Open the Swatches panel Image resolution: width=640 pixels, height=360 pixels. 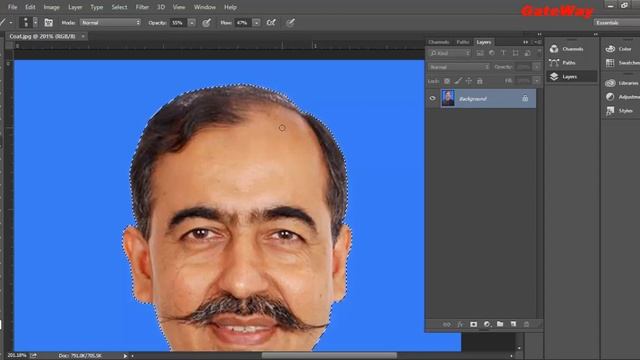coord(622,62)
